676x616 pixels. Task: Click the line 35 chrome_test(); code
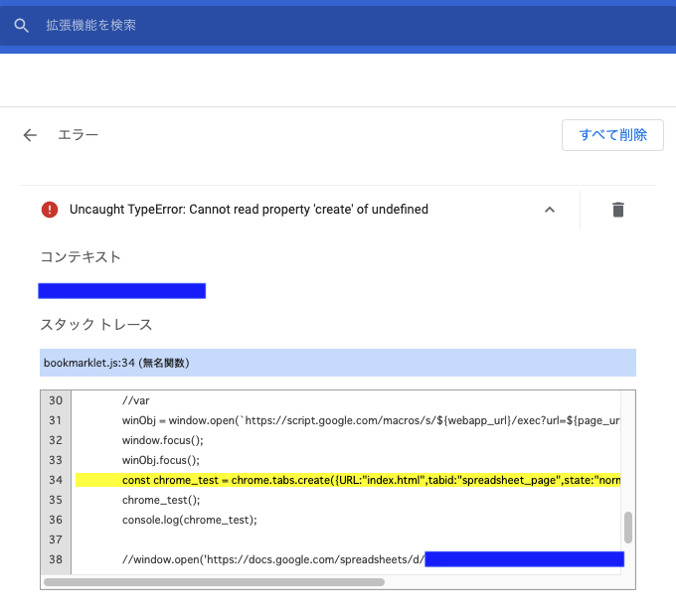161,500
